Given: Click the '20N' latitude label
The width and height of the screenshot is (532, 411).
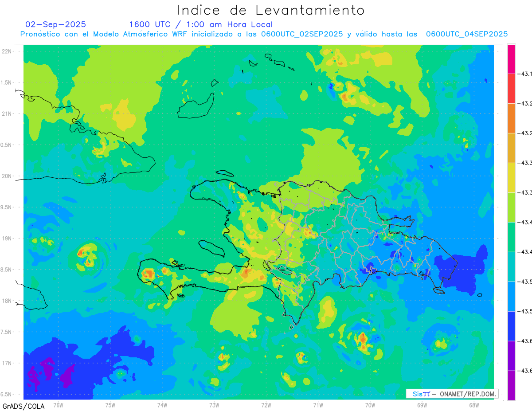Looking at the screenshot, I should 8,176.
